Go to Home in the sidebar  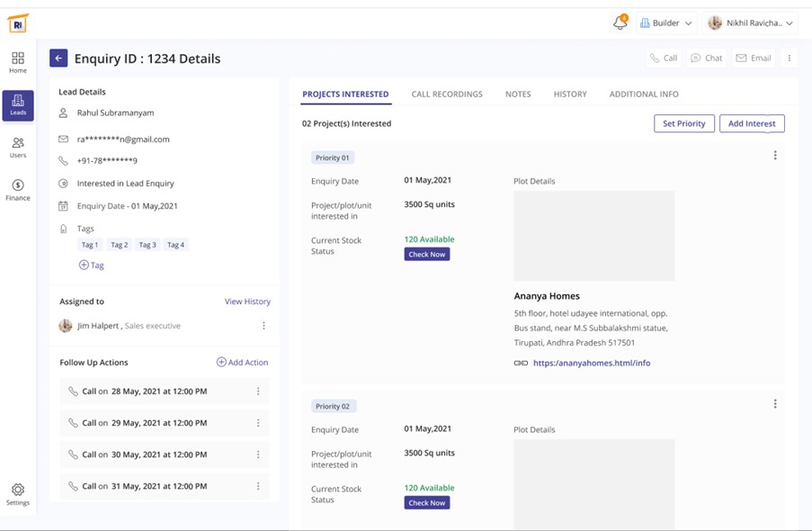point(18,62)
